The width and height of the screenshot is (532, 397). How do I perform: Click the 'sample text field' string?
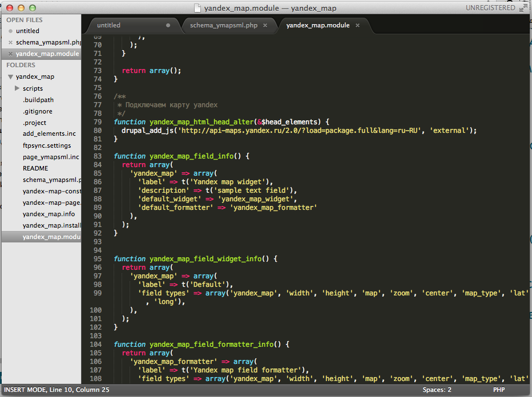251,191
